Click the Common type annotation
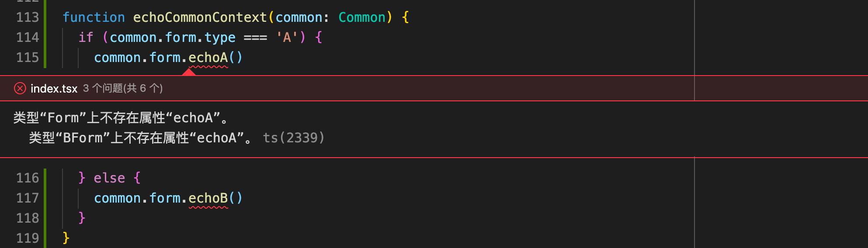The image size is (868, 248). (362, 17)
